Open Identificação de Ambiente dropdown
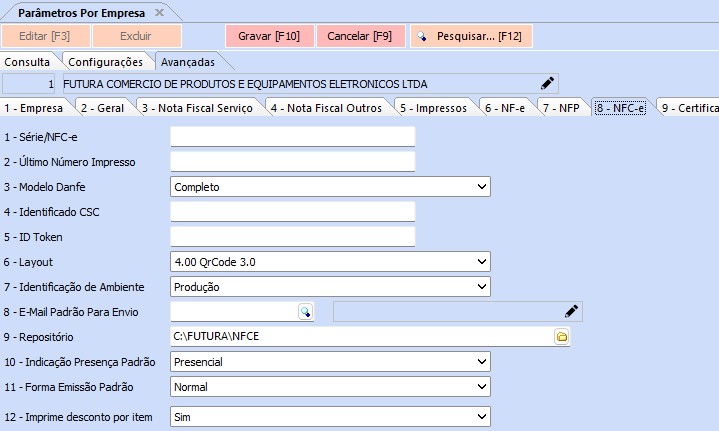The width and height of the screenshot is (719, 431). click(x=481, y=287)
